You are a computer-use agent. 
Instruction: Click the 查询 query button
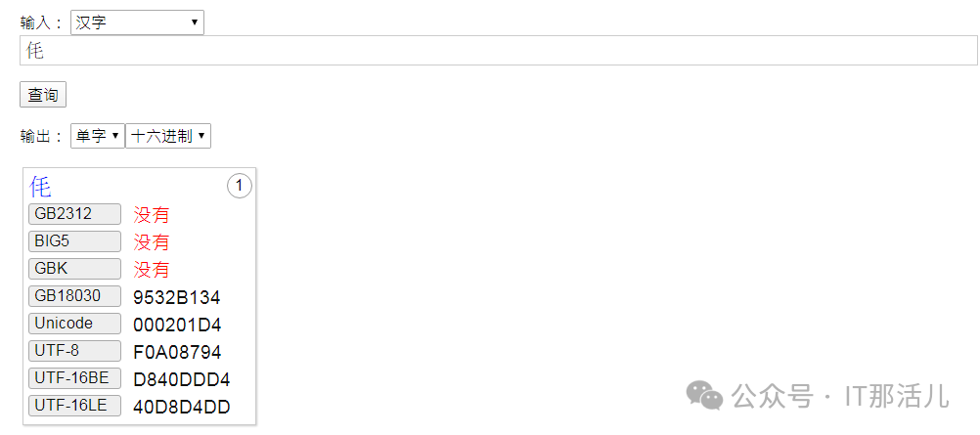click(x=42, y=95)
